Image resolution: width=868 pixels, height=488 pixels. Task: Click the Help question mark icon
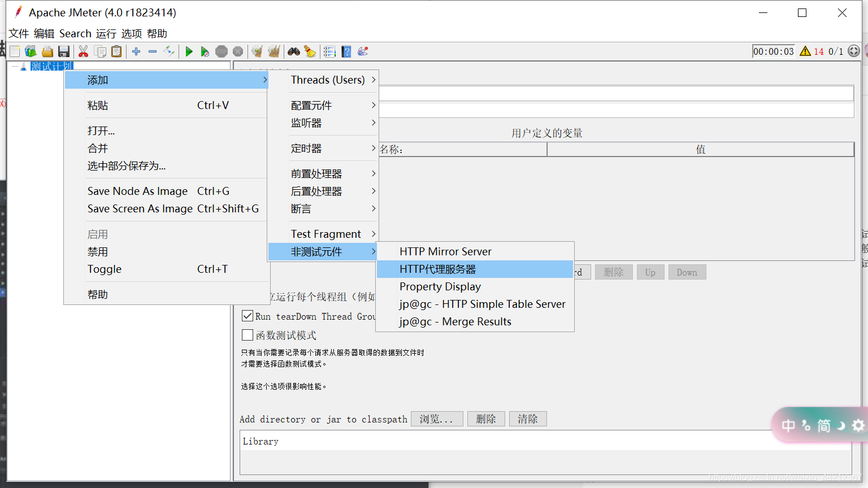346,51
